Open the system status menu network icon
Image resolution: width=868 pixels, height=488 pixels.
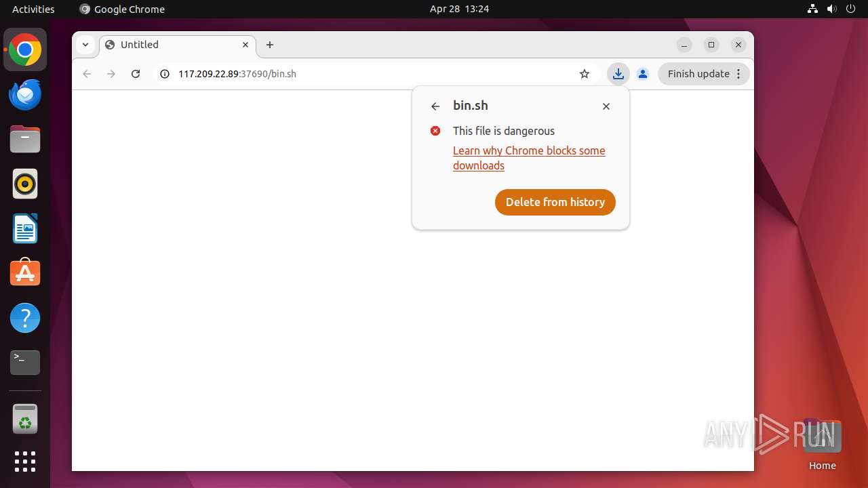(x=812, y=9)
